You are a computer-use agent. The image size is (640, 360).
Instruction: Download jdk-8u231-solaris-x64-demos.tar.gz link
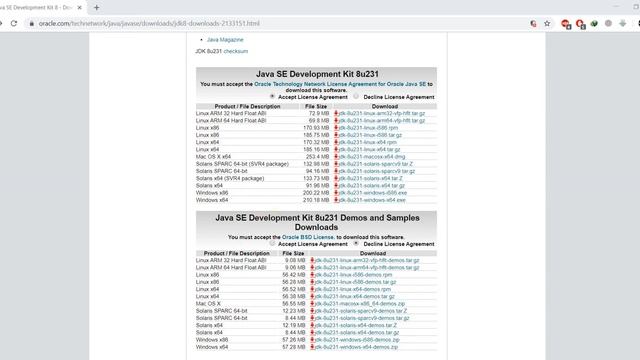coord(357,333)
